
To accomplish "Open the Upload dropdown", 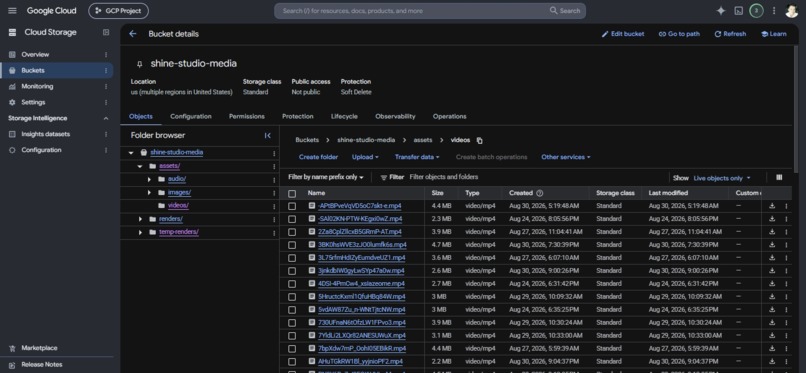I will coord(365,157).
